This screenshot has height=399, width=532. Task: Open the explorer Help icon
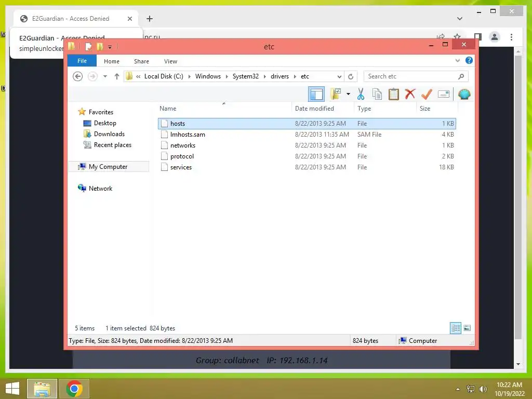(x=469, y=60)
